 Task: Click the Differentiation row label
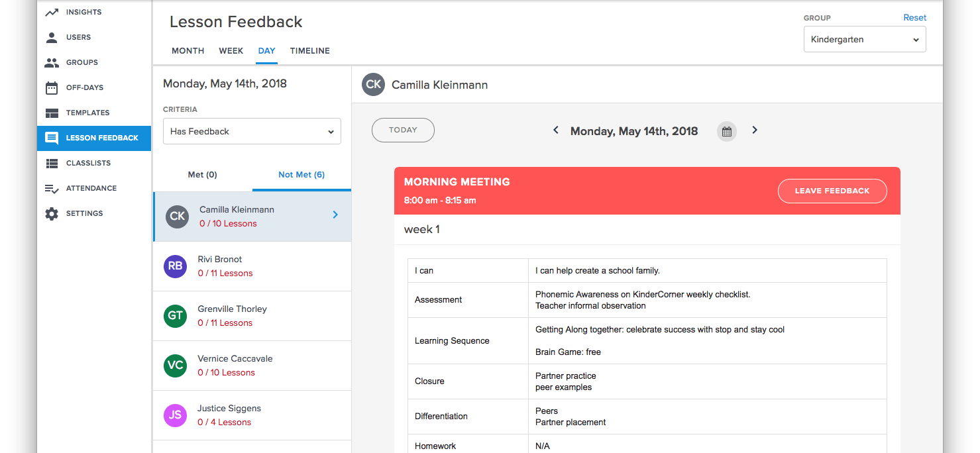pos(441,417)
